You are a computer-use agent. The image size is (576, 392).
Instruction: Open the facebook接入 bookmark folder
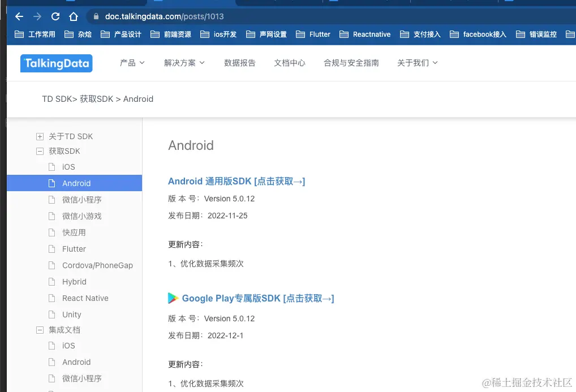pyautogui.click(x=478, y=34)
